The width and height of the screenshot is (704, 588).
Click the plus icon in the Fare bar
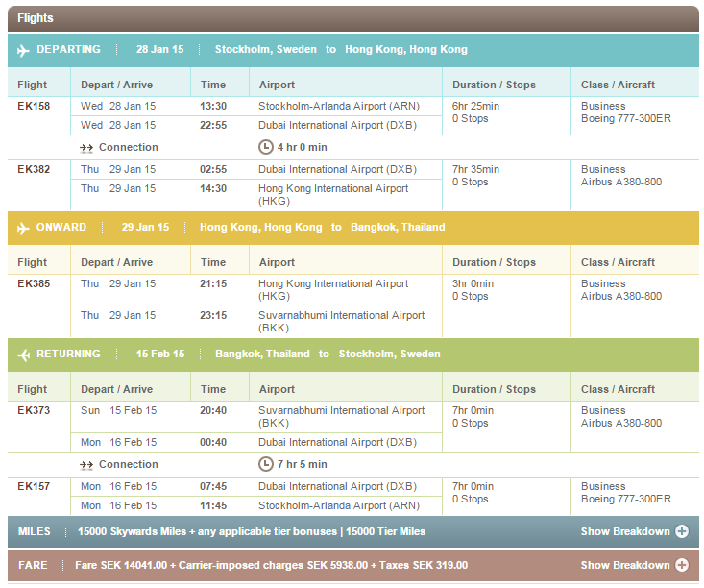682,565
